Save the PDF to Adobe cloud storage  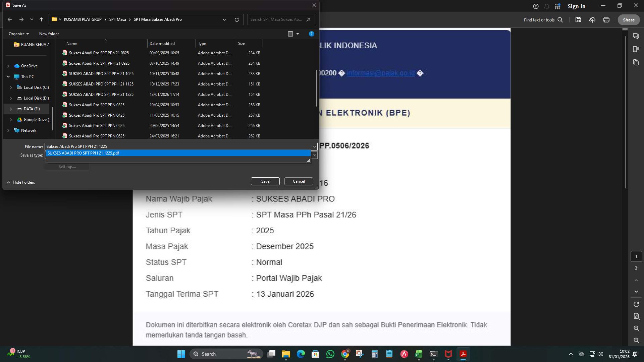tap(592, 20)
